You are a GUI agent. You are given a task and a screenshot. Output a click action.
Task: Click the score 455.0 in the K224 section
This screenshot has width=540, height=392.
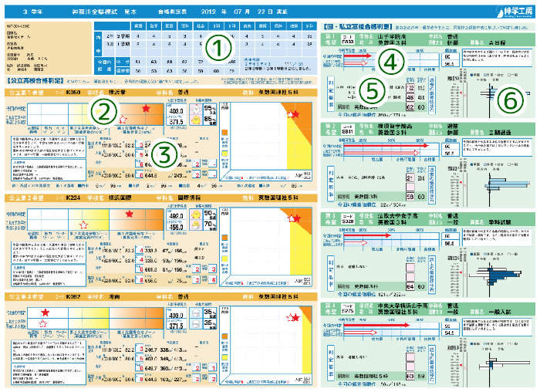click(177, 228)
